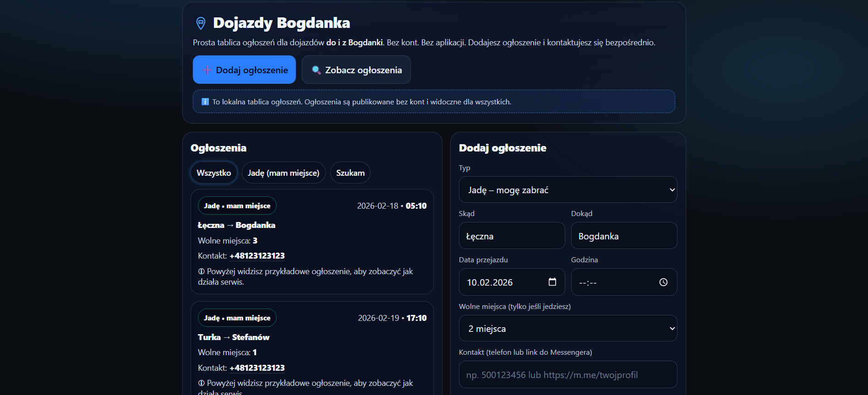Click the "Łęczna → Bogdanka" route text
The image size is (868, 395).
[236, 225]
